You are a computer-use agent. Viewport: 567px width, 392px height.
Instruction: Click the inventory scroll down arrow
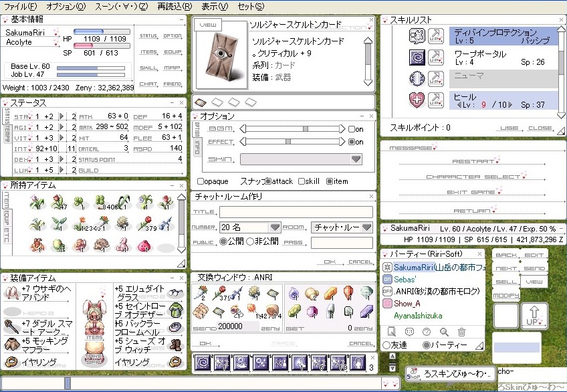181,249
